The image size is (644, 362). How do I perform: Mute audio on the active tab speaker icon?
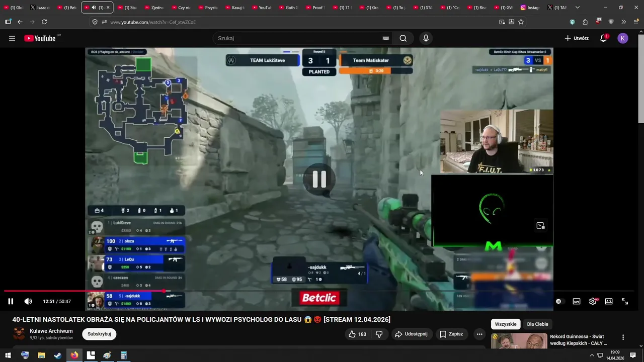pos(94,8)
